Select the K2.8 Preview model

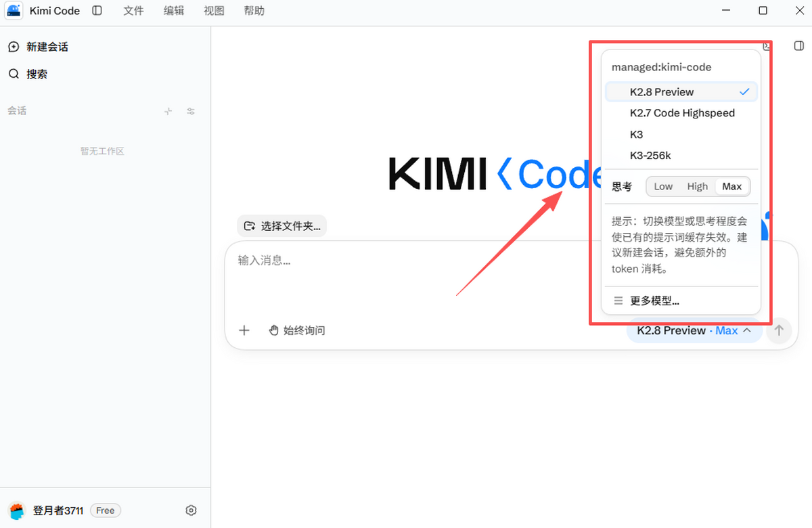tap(681, 92)
